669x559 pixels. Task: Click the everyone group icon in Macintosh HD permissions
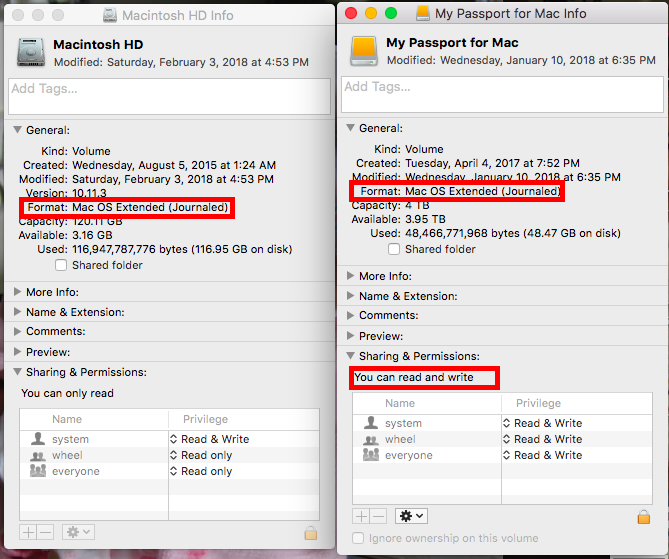38,471
